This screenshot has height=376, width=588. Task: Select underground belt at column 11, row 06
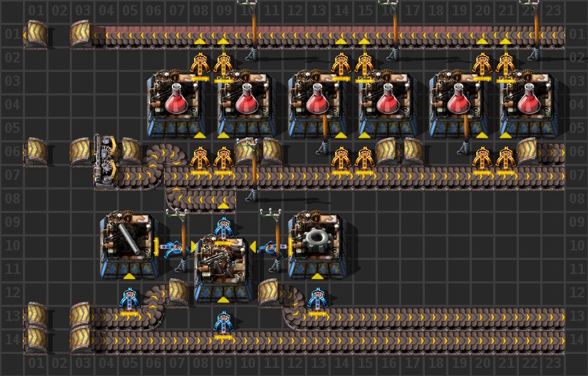coord(271,151)
